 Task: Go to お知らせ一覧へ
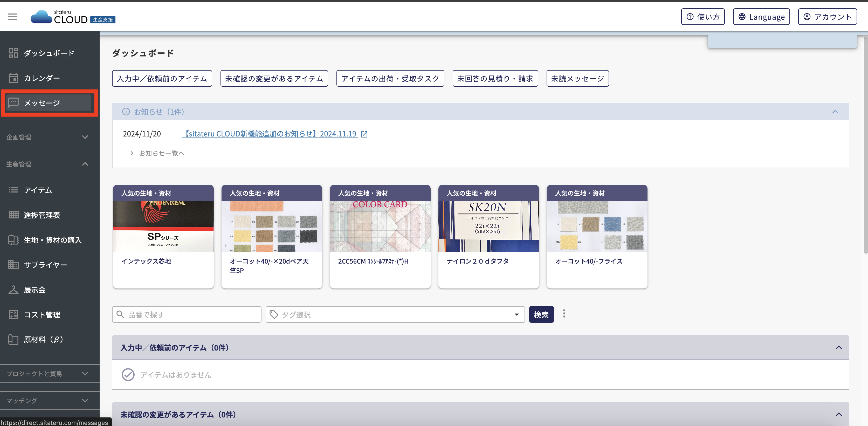161,153
